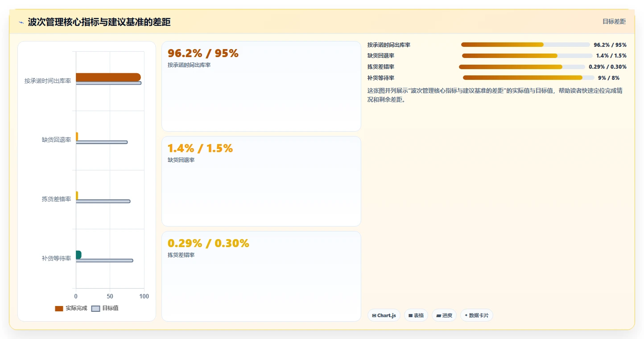Click the progress value 96.2% / 95%
The width and height of the screenshot is (644, 339).
pyautogui.click(x=610, y=45)
